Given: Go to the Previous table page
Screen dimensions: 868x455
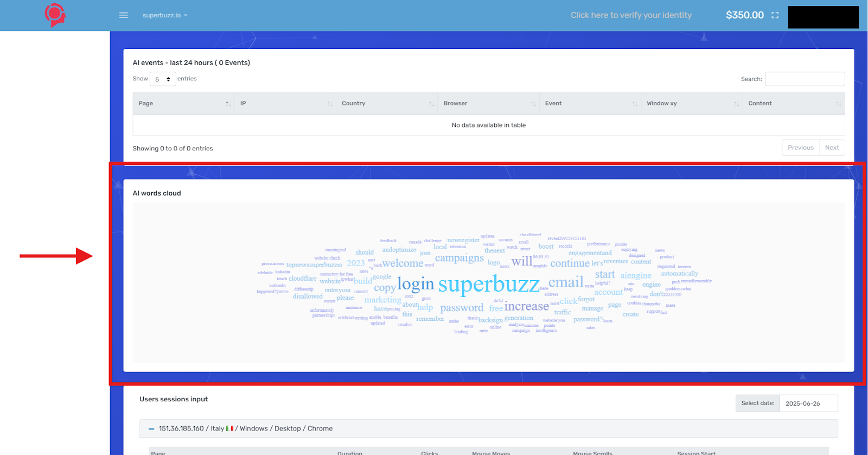Looking at the screenshot, I should pos(801,148).
